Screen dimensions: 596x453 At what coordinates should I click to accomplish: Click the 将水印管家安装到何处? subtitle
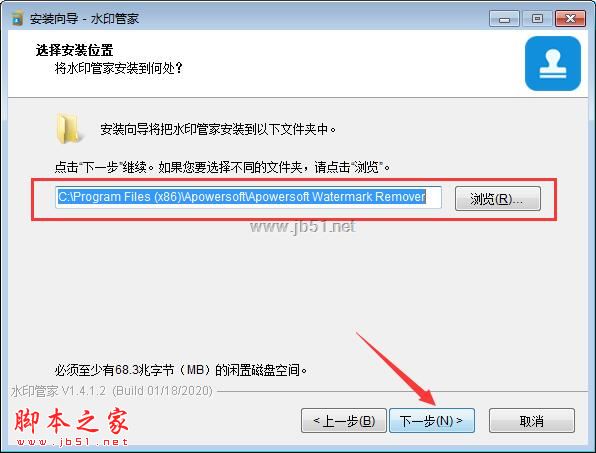[119, 68]
